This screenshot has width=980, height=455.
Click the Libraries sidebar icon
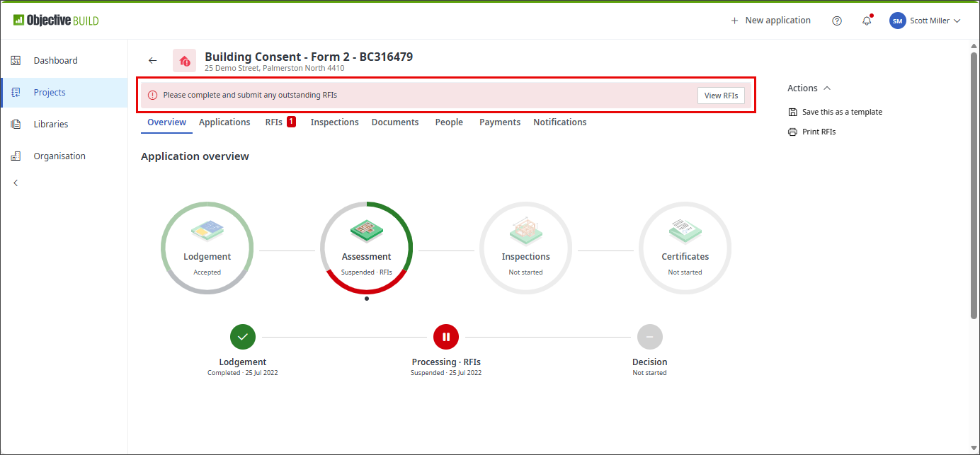16,124
